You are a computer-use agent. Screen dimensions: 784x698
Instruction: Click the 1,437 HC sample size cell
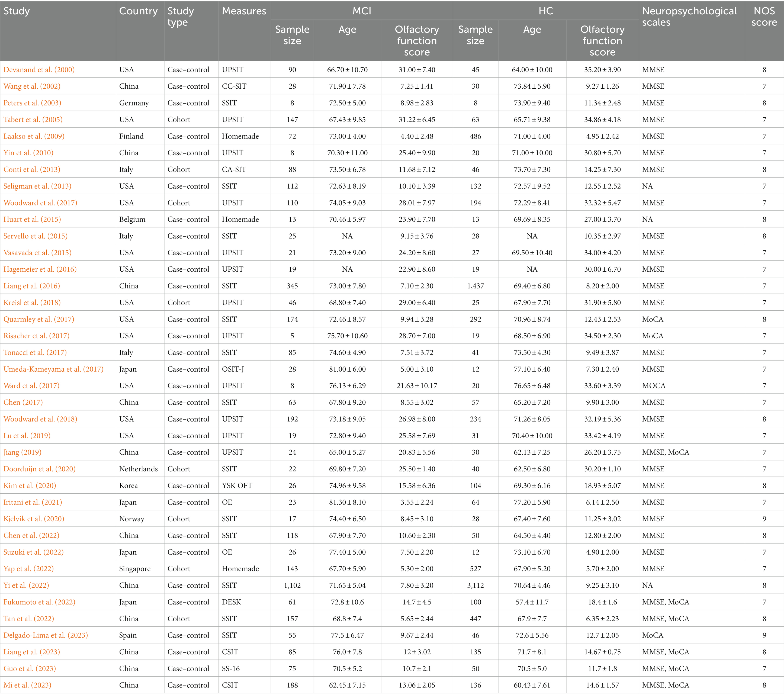click(475, 286)
